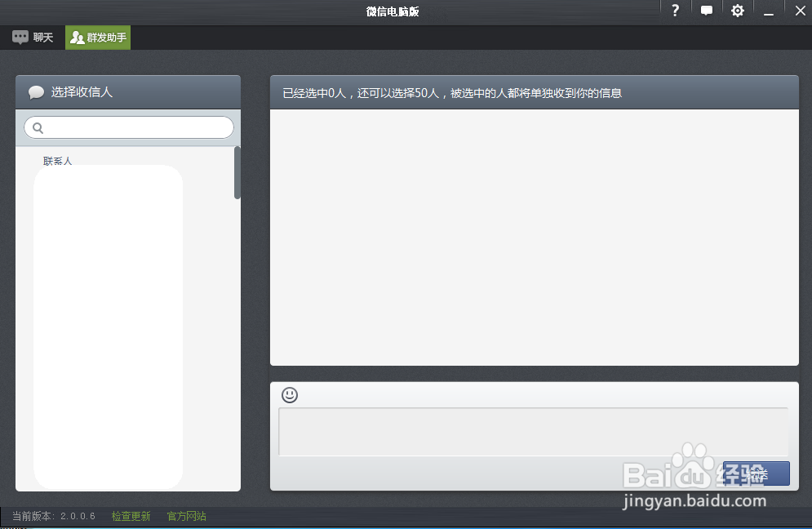
Task: Click the 选择收信人 panel header
Action: coord(127,92)
